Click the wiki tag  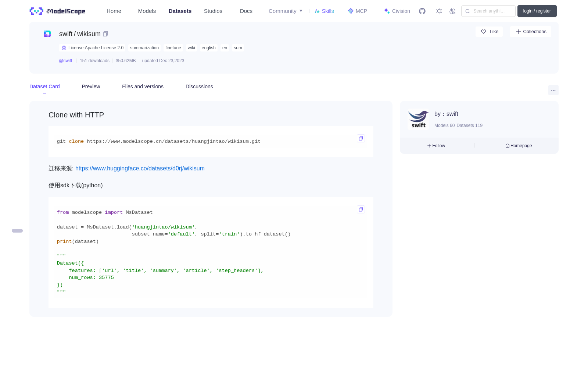191,48
